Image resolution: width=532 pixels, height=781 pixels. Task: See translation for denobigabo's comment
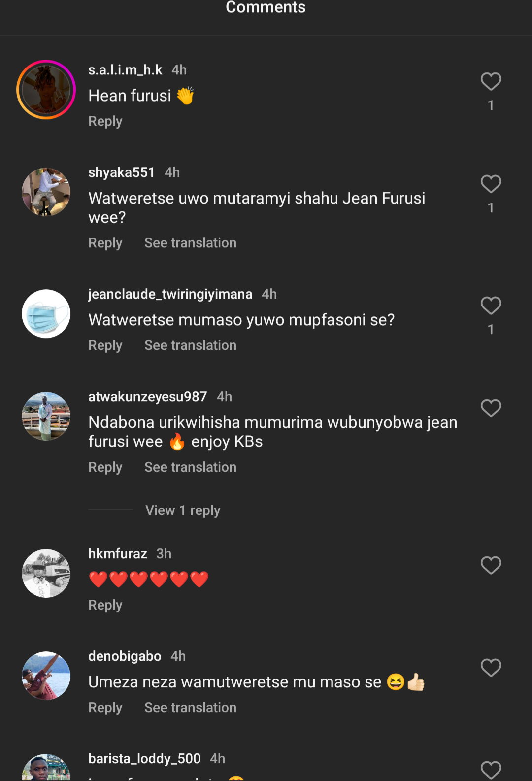190,708
